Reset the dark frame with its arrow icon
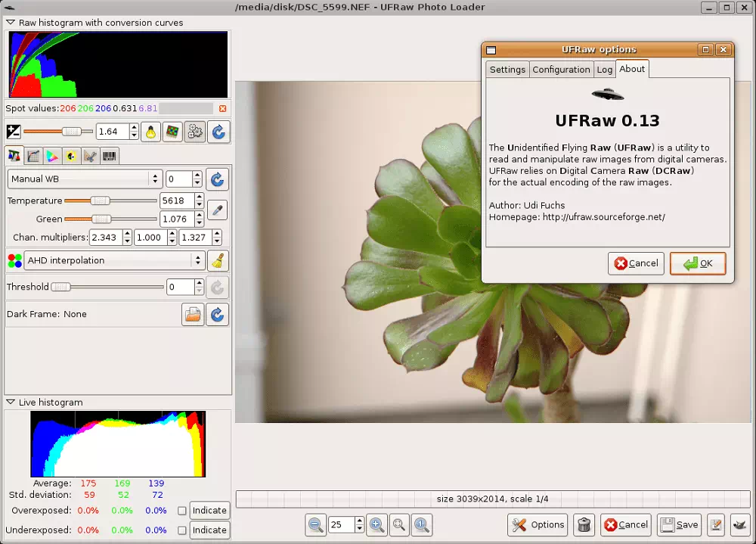The image size is (756, 544). 218,315
